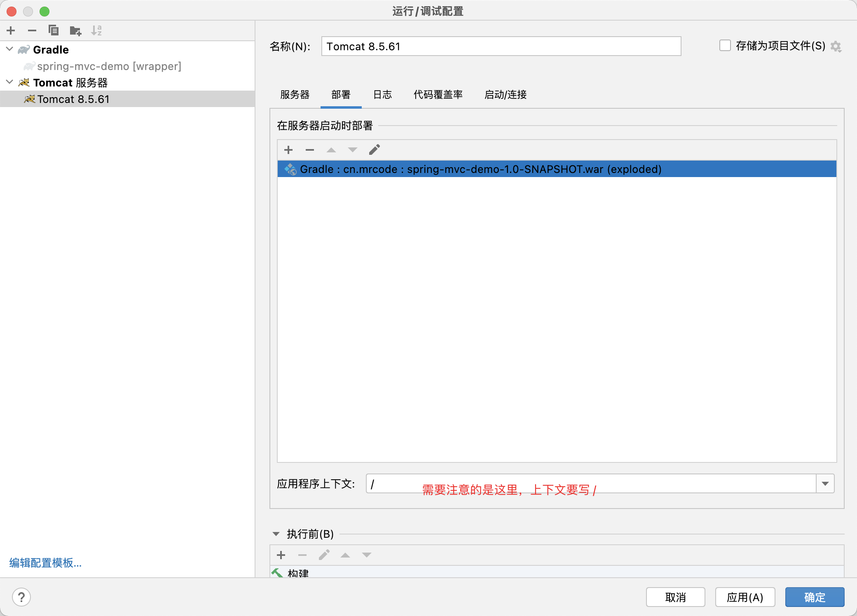857x616 pixels.
Task: Create new folder icon in left toolbar
Action: pyautogui.click(x=75, y=30)
